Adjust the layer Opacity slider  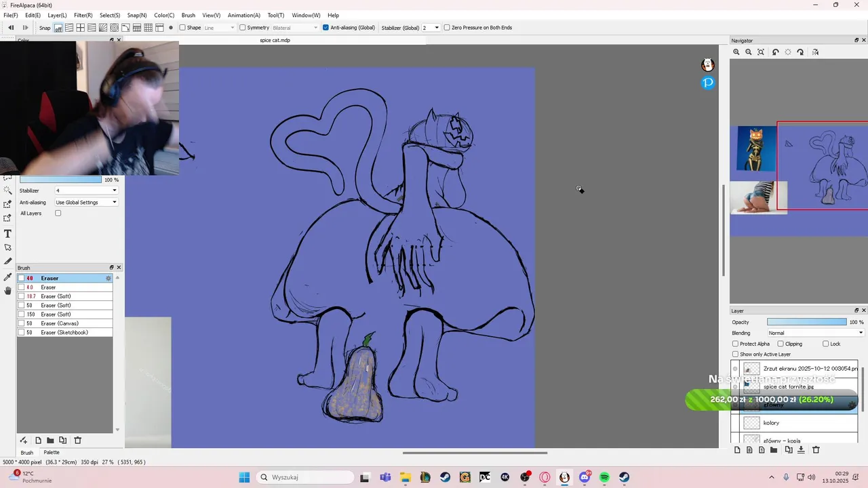806,323
